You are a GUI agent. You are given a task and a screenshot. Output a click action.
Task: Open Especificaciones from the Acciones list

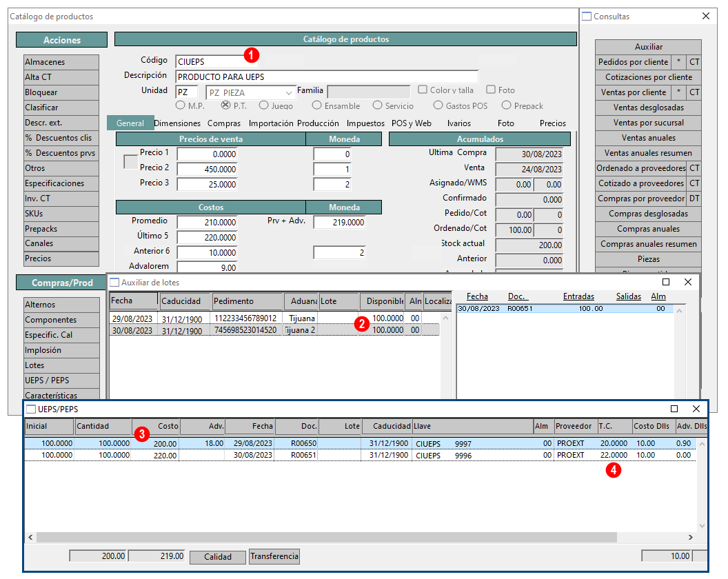click(x=61, y=183)
